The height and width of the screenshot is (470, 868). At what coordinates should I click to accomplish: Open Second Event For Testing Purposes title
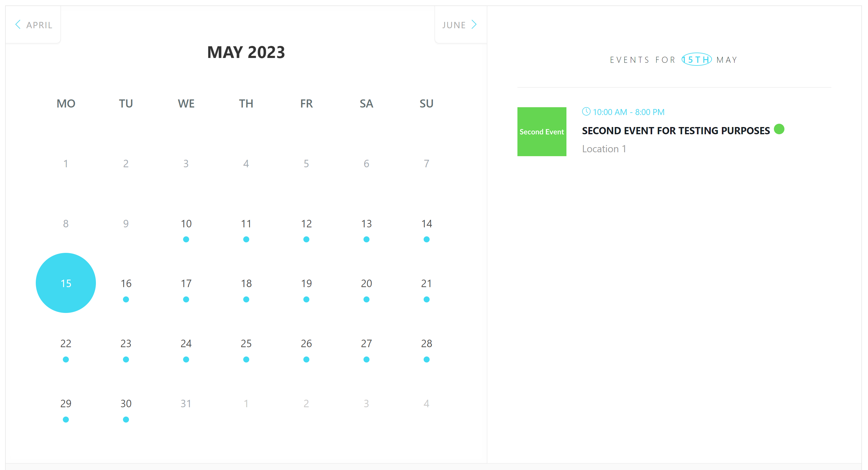coord(676,131)
